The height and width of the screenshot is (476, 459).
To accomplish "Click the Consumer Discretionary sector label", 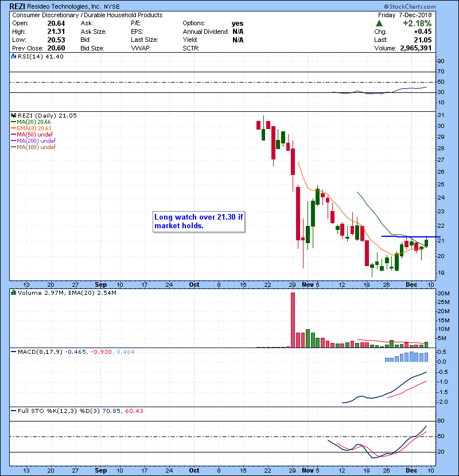I will tap(45, 15).
